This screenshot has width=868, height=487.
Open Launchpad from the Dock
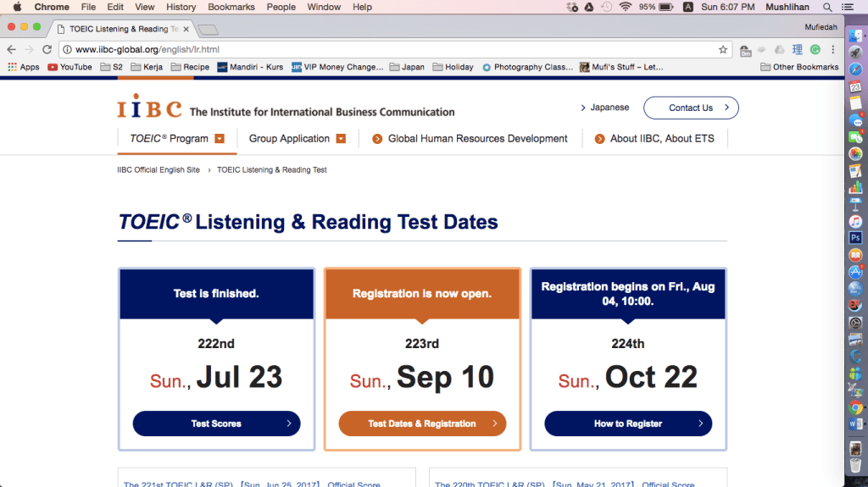coord(855,52)
